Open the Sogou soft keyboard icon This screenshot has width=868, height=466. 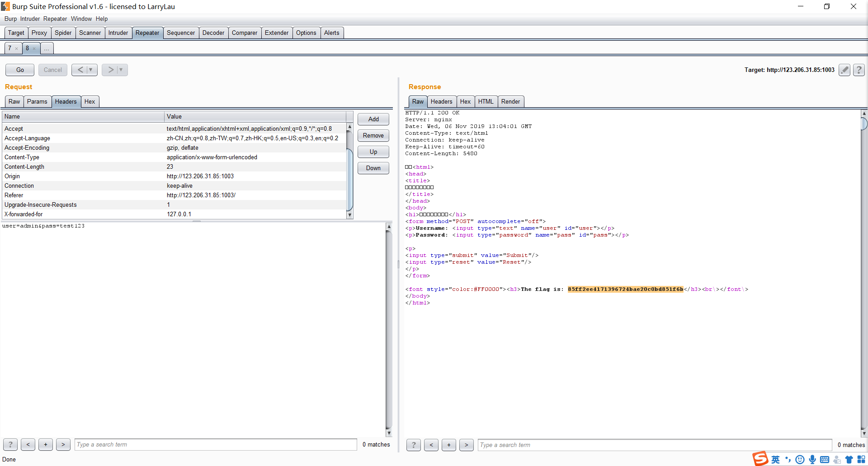point(825,460)
